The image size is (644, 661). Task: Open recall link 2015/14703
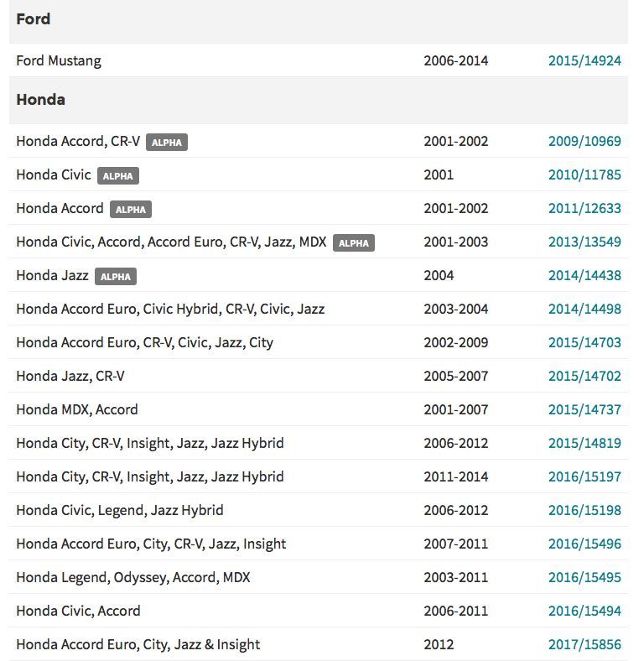click(x=584, y=343)
